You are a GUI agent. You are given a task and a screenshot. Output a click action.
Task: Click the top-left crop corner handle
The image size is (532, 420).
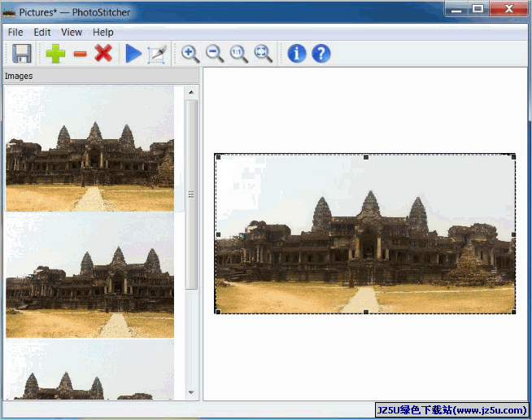pyautogui.click(x=218, y=157)
